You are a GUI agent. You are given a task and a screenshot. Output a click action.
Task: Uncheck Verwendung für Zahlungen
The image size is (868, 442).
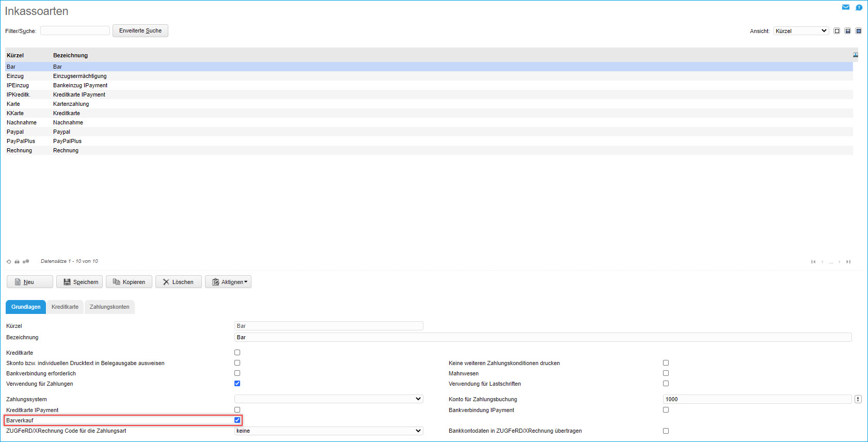click(x=238, y=384)
